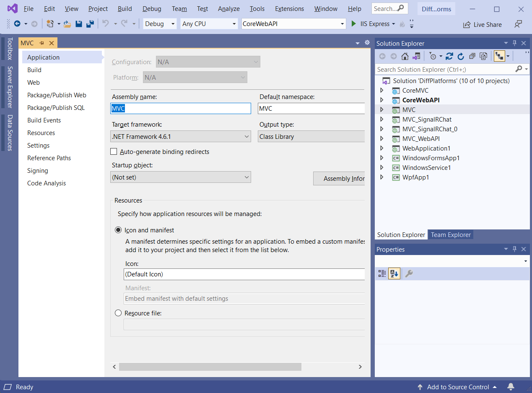This screenshot has height=393, width=532.
Task: Click the feedback person icon at top right
Action: coord(519,24)
